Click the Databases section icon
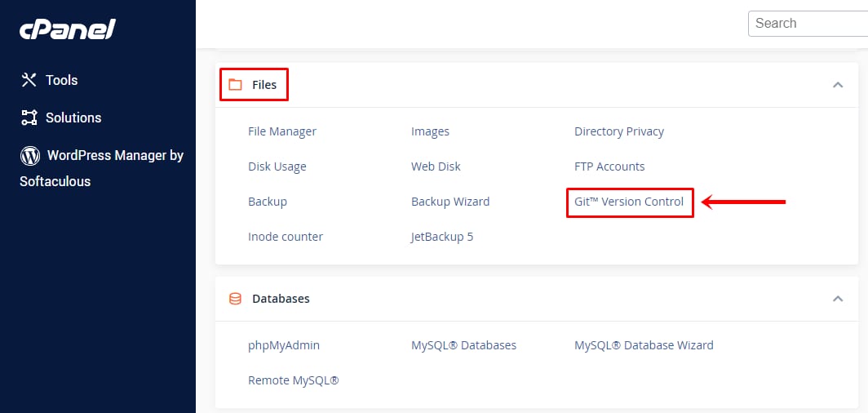The image size is (868, 413). point(236,299)
